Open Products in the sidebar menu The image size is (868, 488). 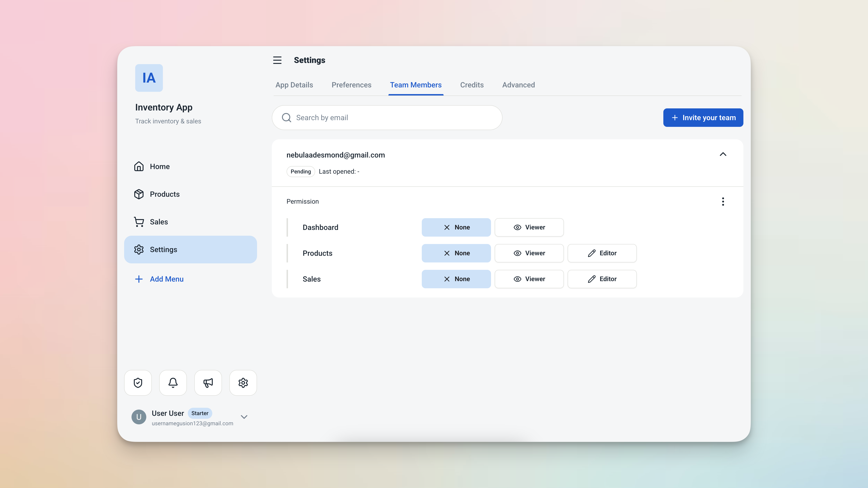tap(190, 194)
